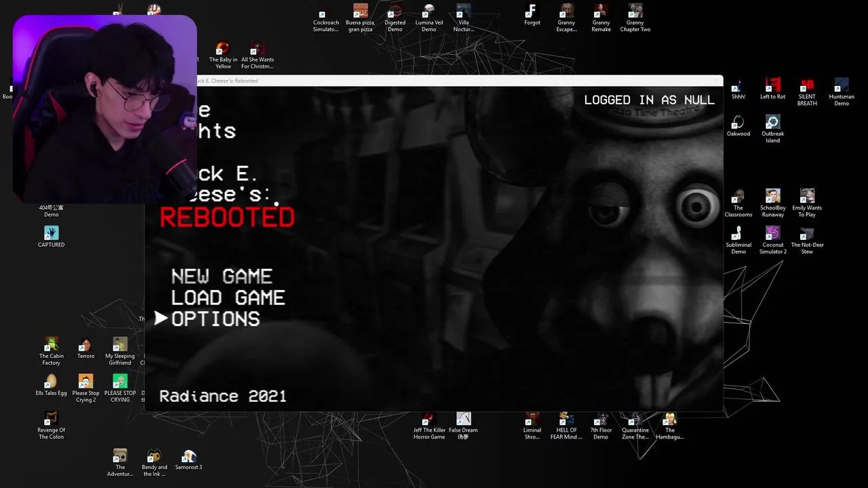Open the Oakwood desktop icon
The width and height of the screenshot is (868, 488).
pos(738,126)
